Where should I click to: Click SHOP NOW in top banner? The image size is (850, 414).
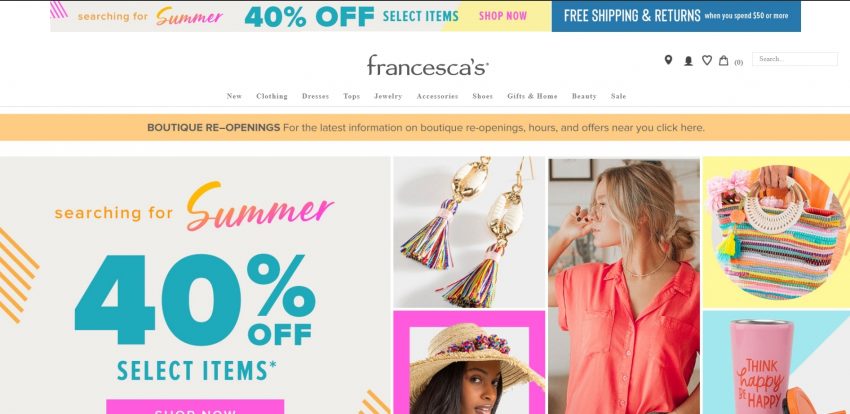click(x=503, y=16)
